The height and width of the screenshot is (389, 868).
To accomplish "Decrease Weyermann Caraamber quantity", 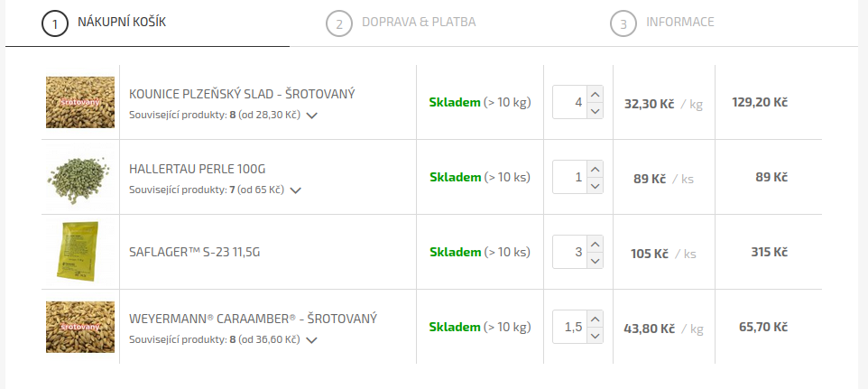I will point(595,336).
